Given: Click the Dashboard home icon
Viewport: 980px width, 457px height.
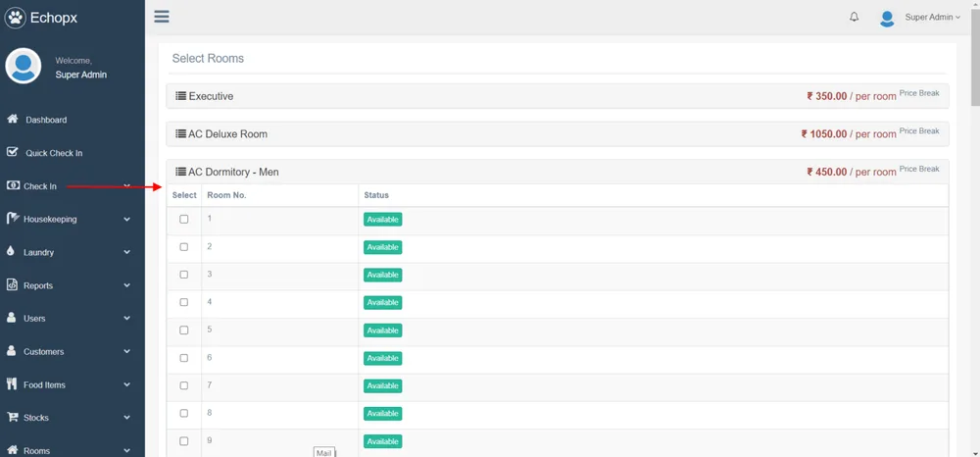Looking at the screenshot, I should [x=12, y=119].
